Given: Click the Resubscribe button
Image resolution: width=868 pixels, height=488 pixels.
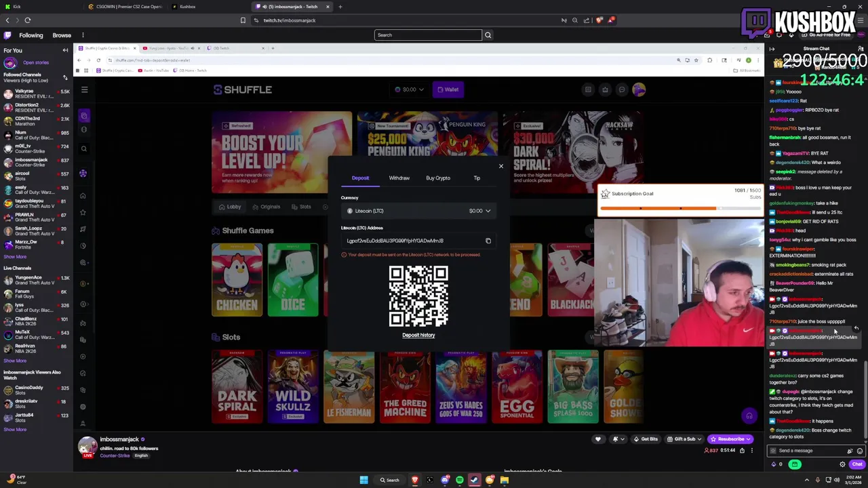Looking at the screenshot, I should pyautogui.click(x=731, y=439).
